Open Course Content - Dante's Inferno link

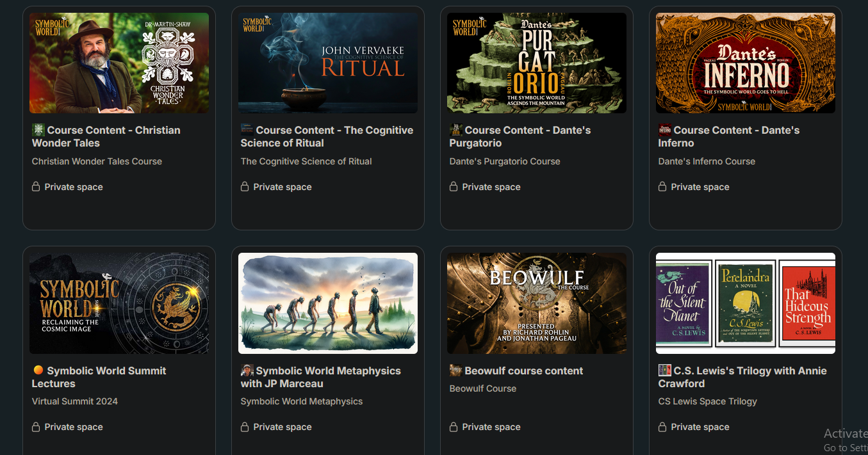pyautogui.click(x=729, y=136)
